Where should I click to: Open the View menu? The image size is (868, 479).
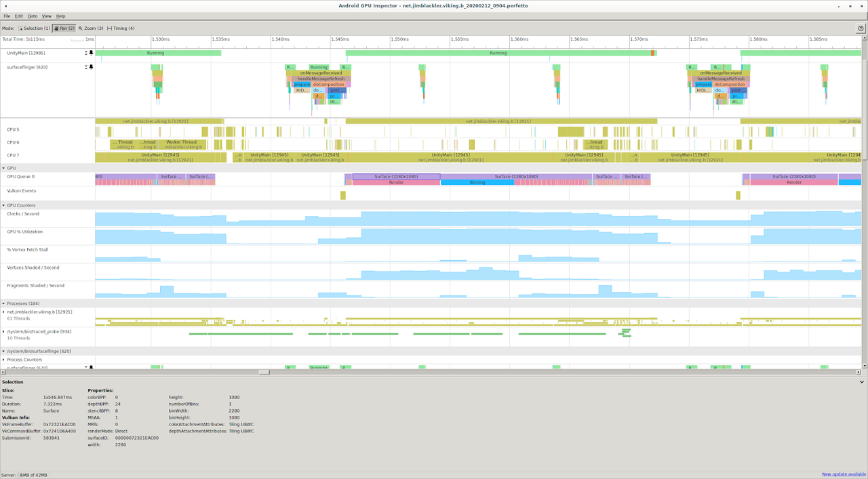click(47, 16)
